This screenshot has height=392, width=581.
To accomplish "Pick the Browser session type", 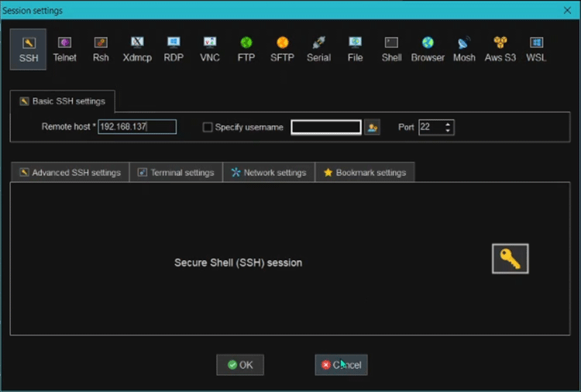I will pyautogui.click(x=428, y=50).
